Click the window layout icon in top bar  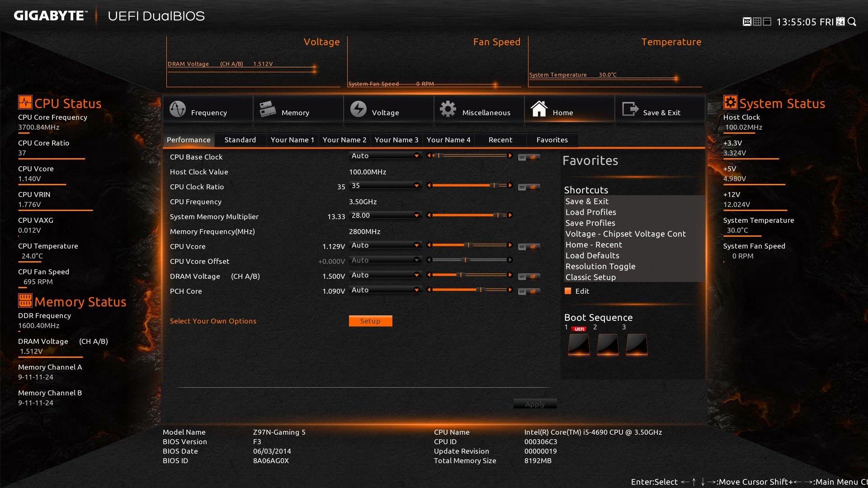767,22
